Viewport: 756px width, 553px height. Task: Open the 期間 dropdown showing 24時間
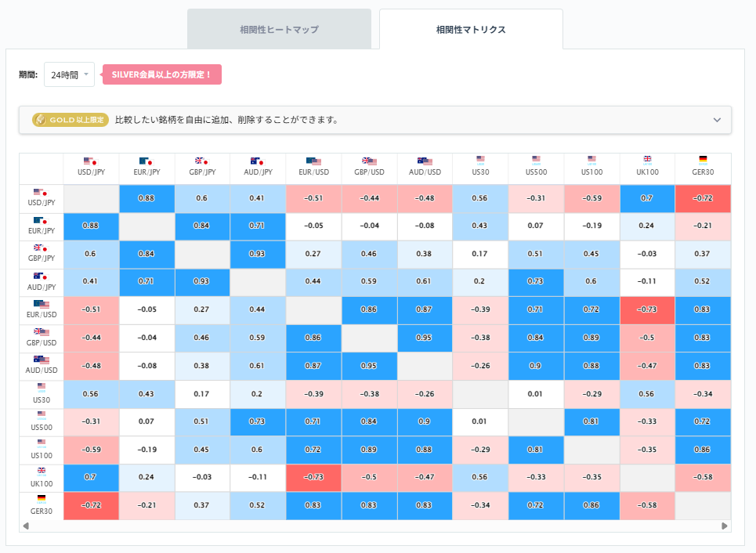[x=69, y=73]
